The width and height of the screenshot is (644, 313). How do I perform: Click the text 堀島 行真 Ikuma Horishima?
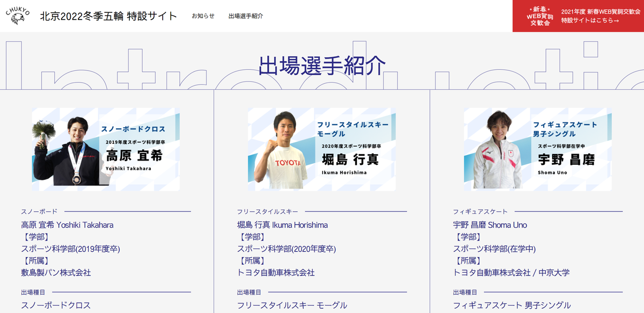282,225
